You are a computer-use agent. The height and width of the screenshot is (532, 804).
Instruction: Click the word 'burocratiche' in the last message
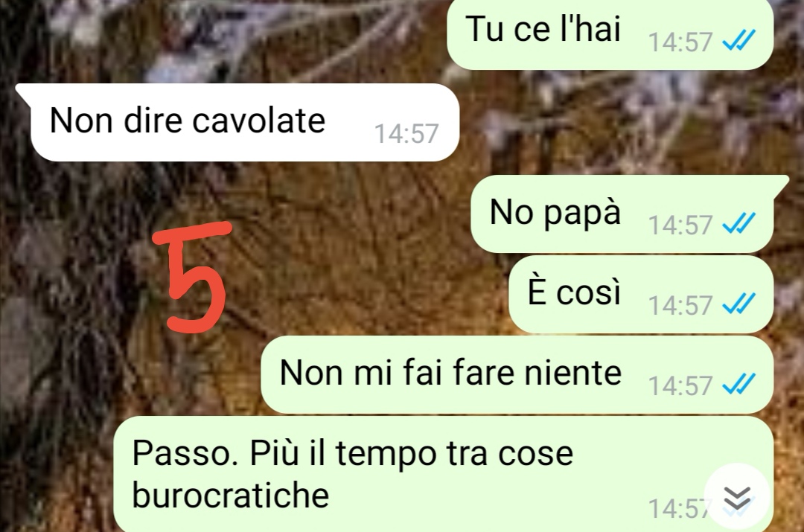tap(230, 495)
